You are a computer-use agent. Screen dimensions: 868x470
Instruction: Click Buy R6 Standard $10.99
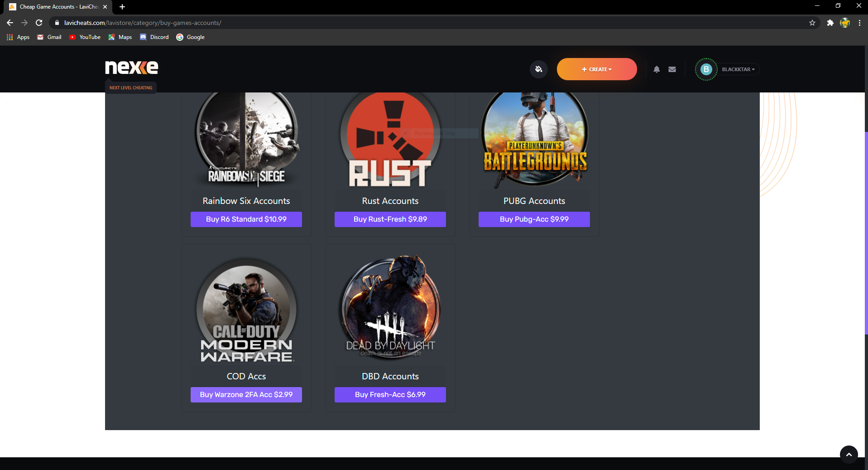[246, 219]
